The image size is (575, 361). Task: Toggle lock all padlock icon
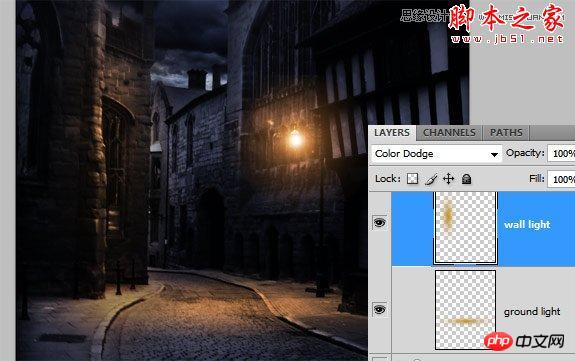[x=466, y=179]
